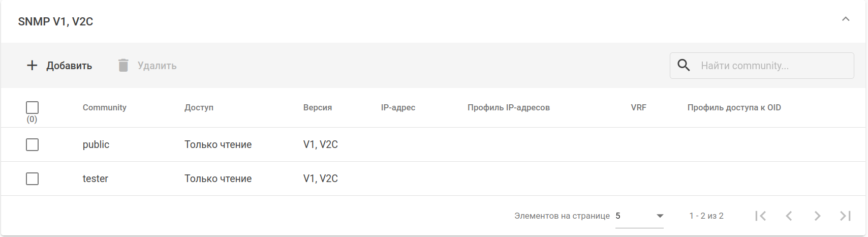Sort by Версия column header

(x=317, y=107)
